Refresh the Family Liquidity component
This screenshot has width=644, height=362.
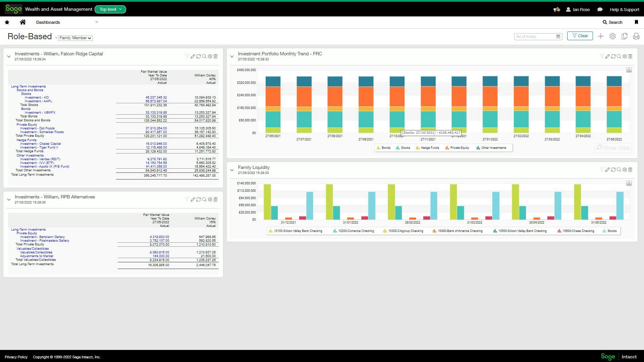point(613,170)
